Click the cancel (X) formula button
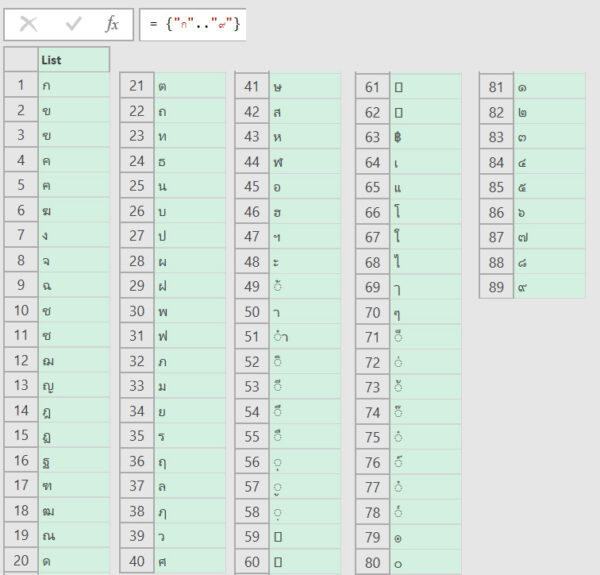The width and height of the screenshot is (600, 575). click(29, 24)
